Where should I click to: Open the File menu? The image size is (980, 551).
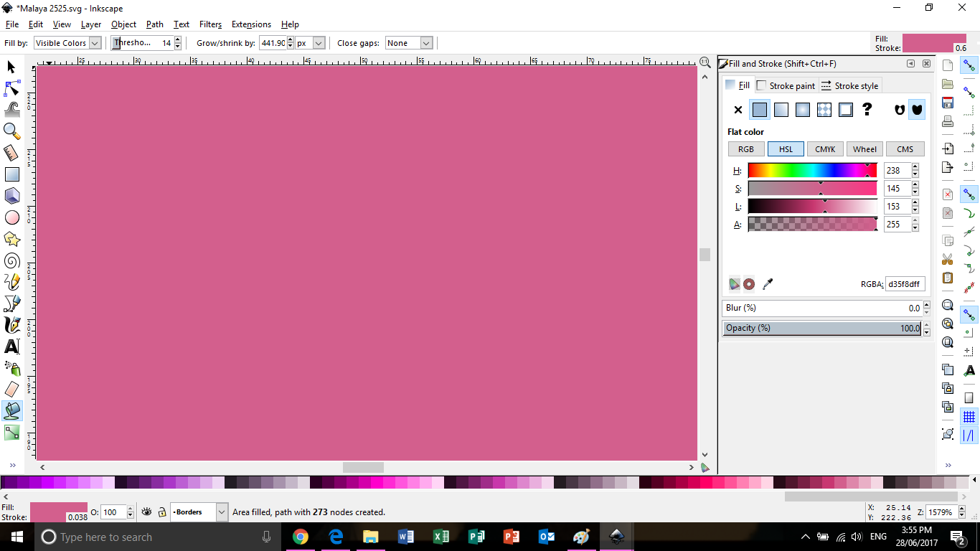[x=11, y=24]
